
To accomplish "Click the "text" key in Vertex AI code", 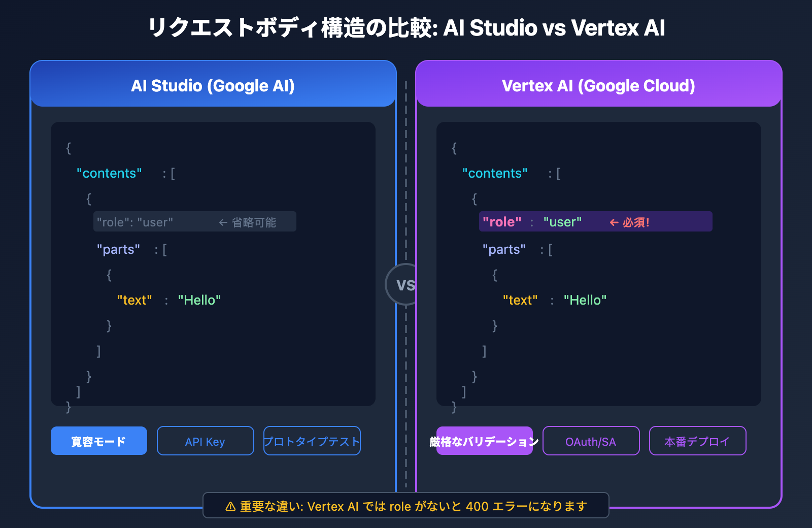I will (x=521, y=300).
